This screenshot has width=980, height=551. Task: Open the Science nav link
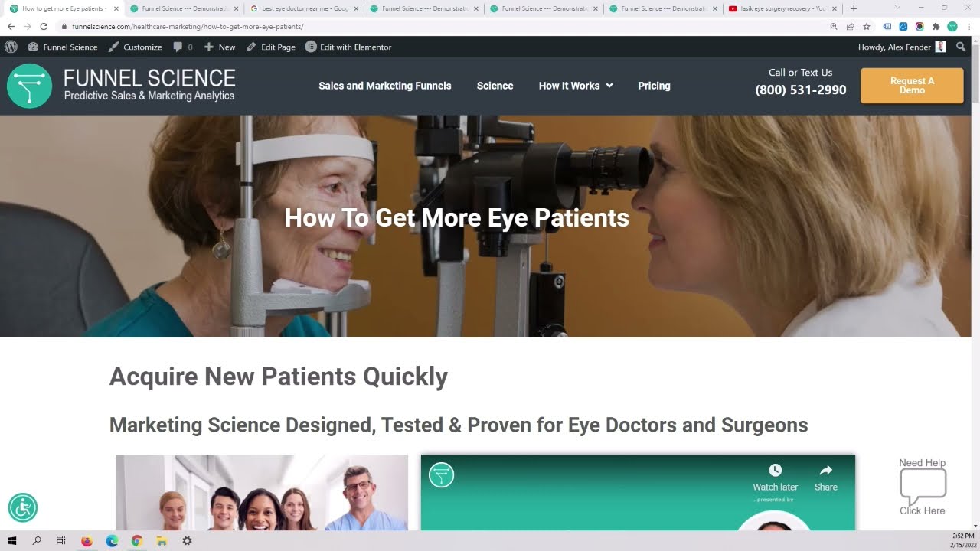[x=495, y=86]
